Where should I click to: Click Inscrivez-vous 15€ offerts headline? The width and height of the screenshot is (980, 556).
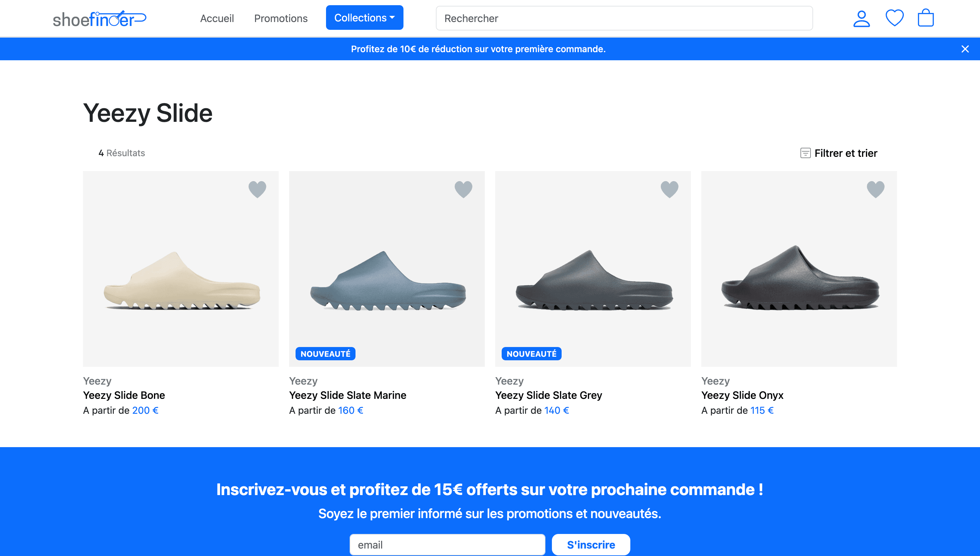pos(490,490)
